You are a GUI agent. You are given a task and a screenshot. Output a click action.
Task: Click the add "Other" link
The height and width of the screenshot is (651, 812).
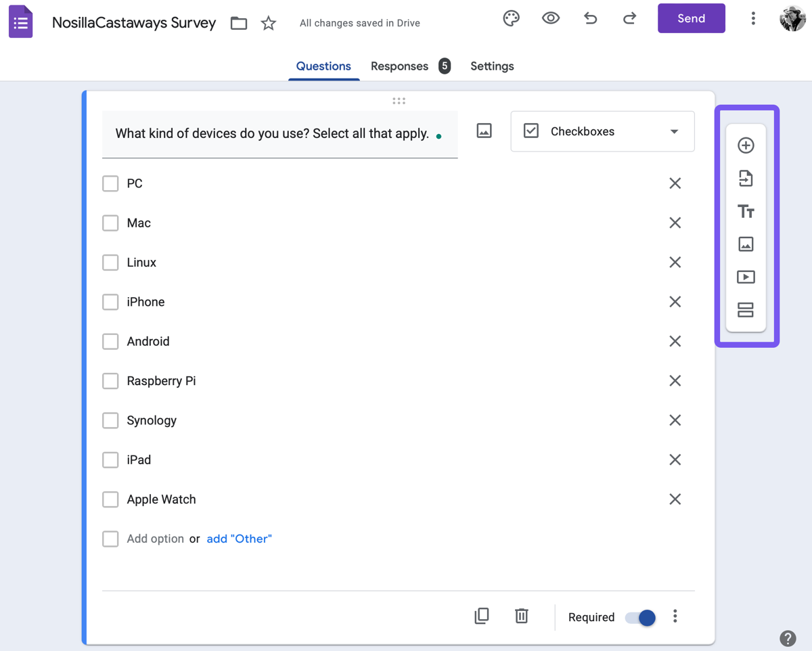click(239, 539)
